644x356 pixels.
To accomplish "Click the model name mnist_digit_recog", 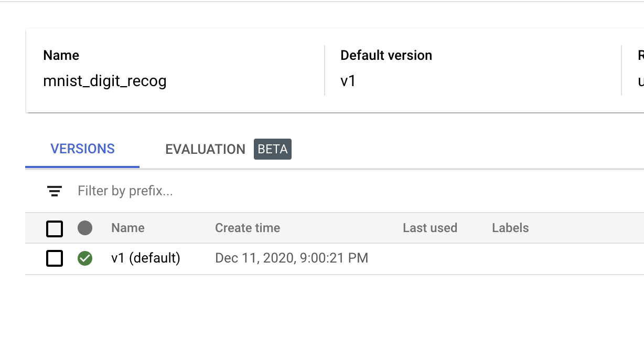I will [x=105, y=81].
